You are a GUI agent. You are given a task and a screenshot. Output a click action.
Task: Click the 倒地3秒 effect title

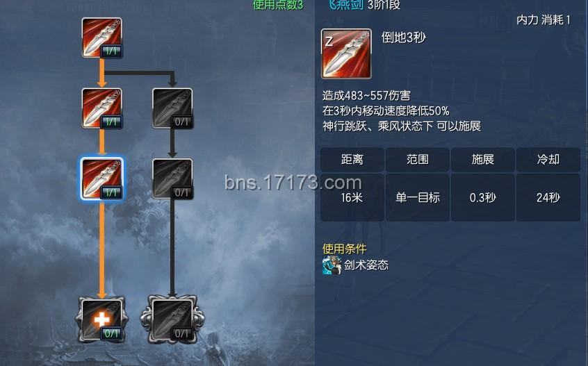click(404, 38)
